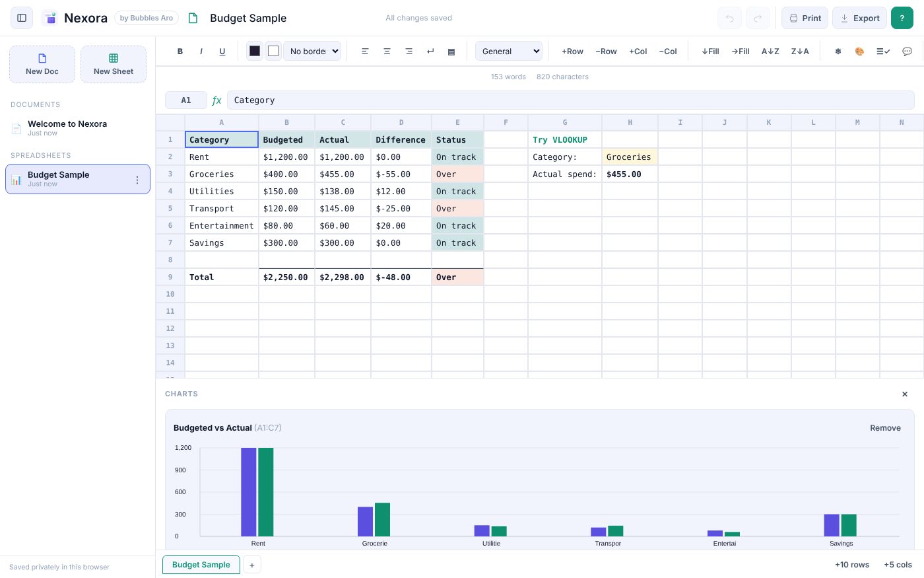Click the data validation list-check icon
The image size is (924, 578).
coord(883,51)
